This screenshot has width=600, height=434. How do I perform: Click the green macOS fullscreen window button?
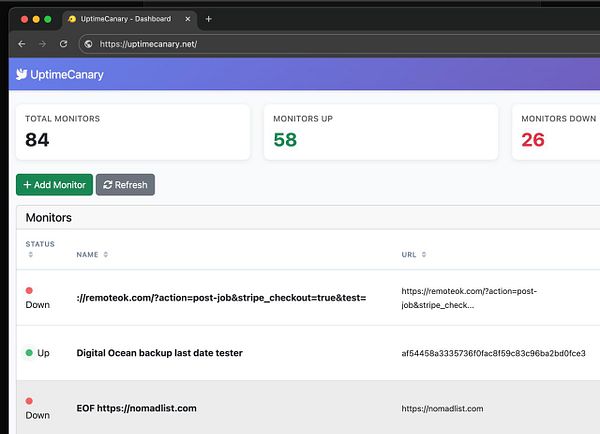coord(48,19)
